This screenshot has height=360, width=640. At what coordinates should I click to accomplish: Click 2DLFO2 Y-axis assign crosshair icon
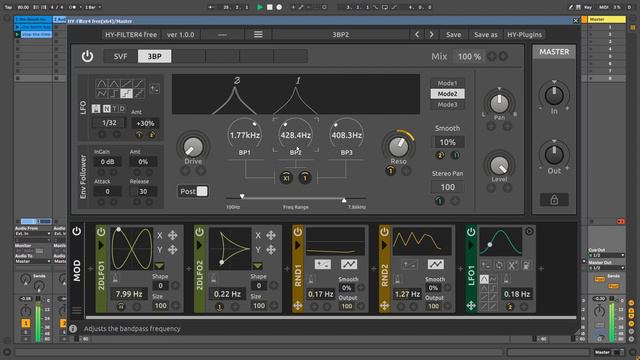tap(271, 250)
